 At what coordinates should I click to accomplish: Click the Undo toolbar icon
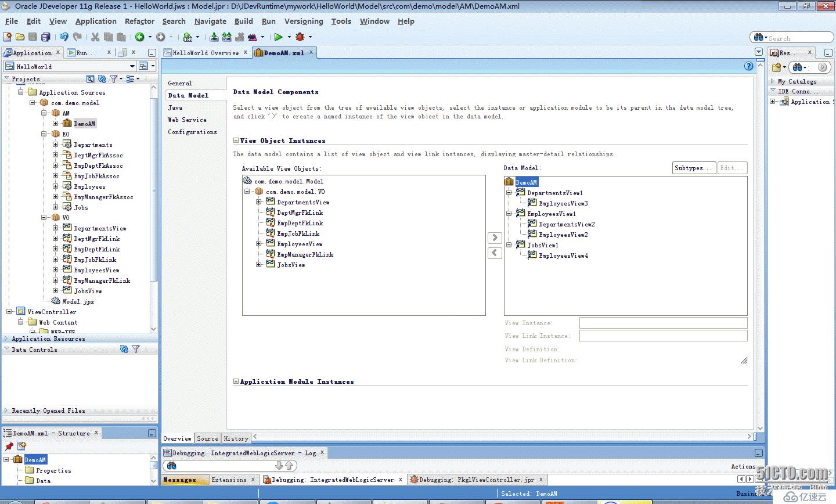pos(64,37)
